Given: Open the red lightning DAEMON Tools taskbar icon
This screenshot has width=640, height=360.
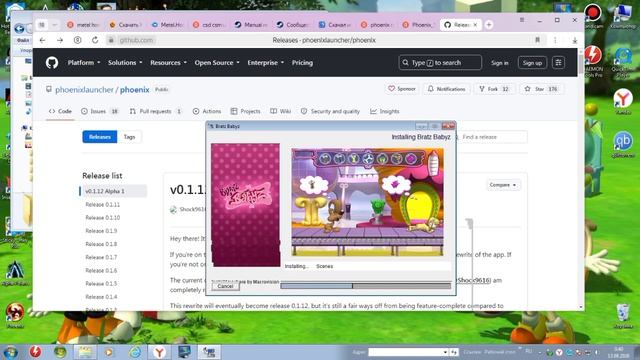Looking at the screenshot, I should coord(35,351).
